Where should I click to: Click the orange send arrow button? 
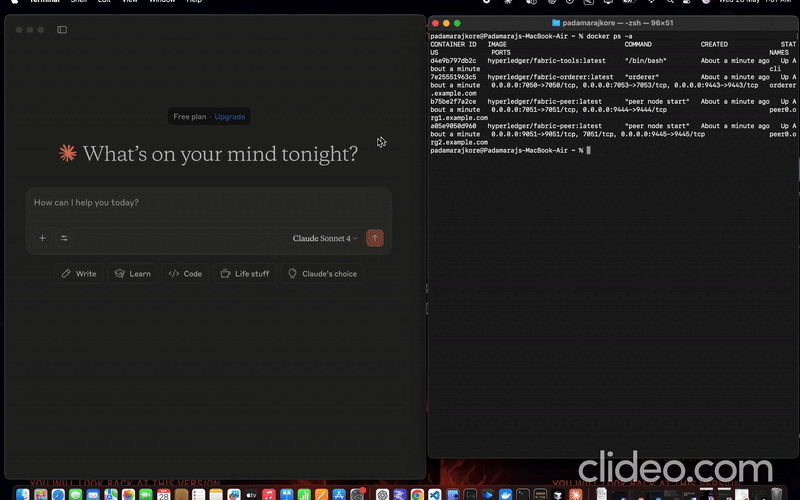374,238
